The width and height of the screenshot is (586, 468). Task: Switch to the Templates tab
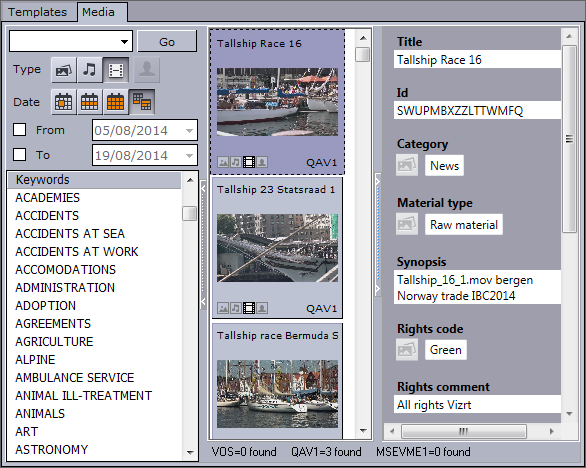(x=37, y=12)
